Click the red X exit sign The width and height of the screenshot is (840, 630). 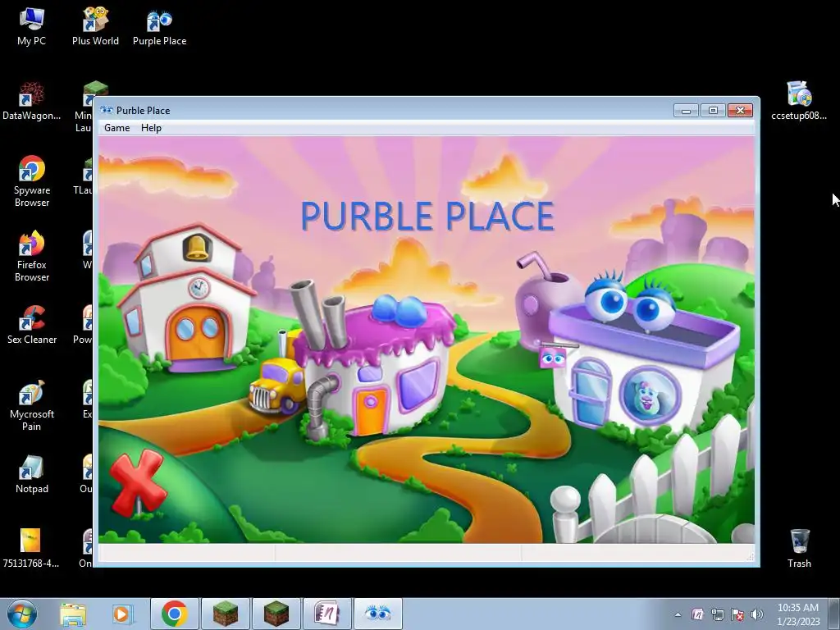pyautogui.click(x=137, y=482)
